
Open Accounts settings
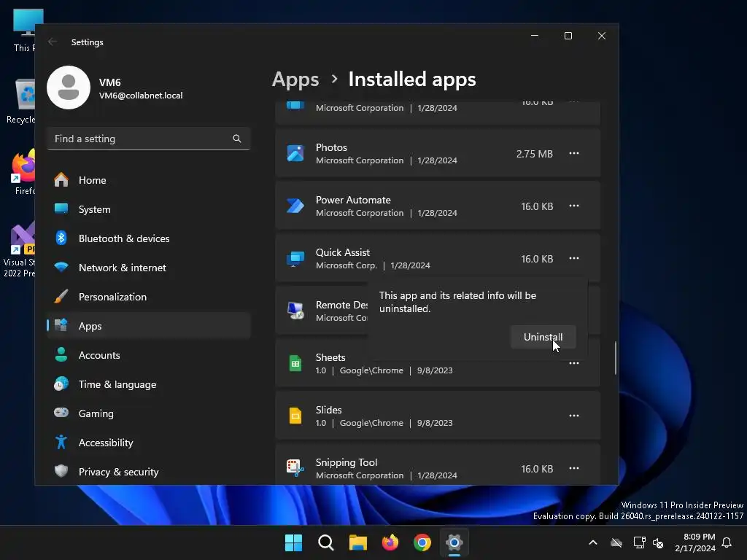pyautogui.click(x=149, y=355)
